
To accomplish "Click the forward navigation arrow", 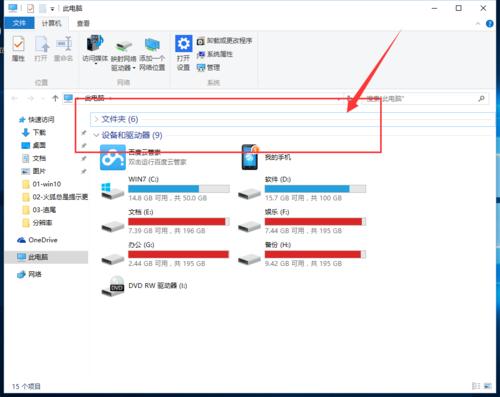I will [30, 98].
